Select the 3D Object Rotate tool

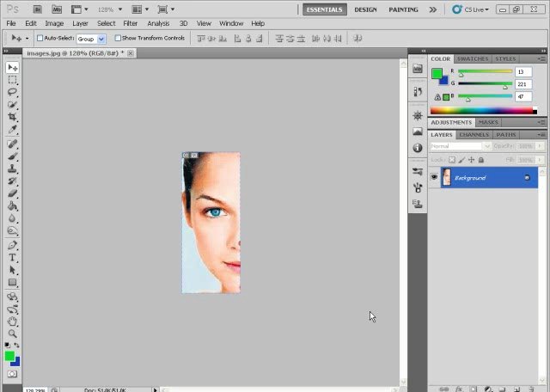(12, 297)
